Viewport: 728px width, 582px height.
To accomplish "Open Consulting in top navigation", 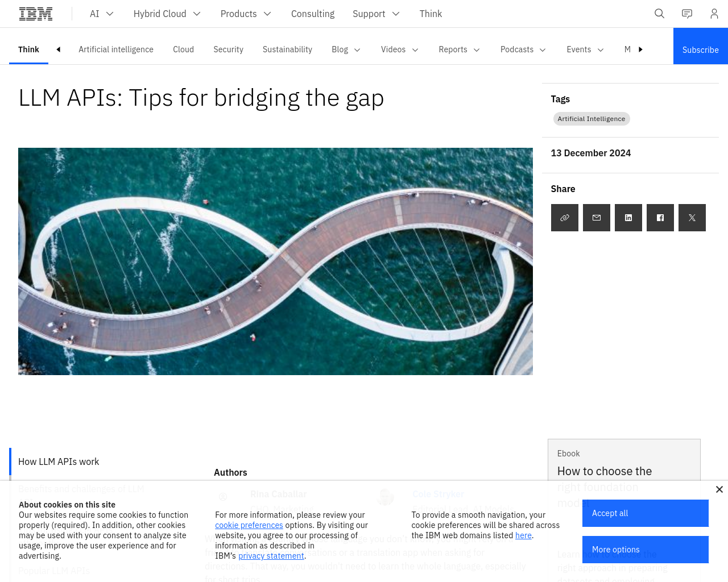I will click(x=313, y=14).
